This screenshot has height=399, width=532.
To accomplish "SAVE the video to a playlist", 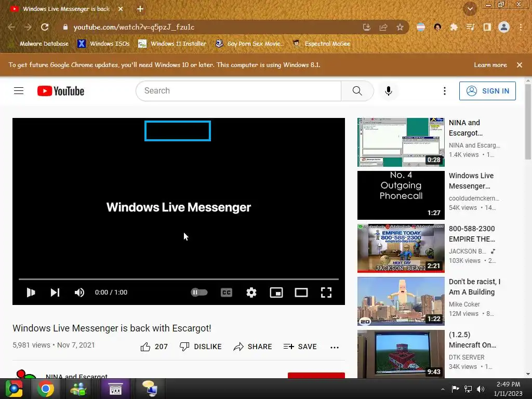I will coord(300,347).
